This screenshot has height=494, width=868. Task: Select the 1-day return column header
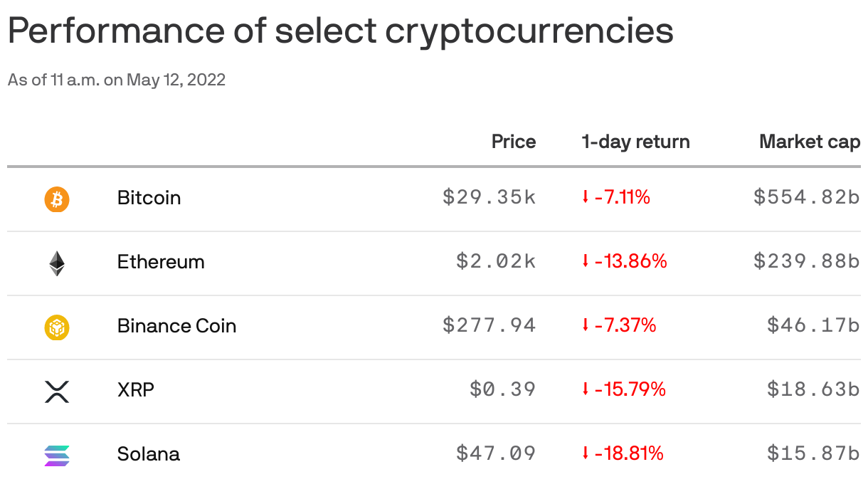(x=635, y=142)
